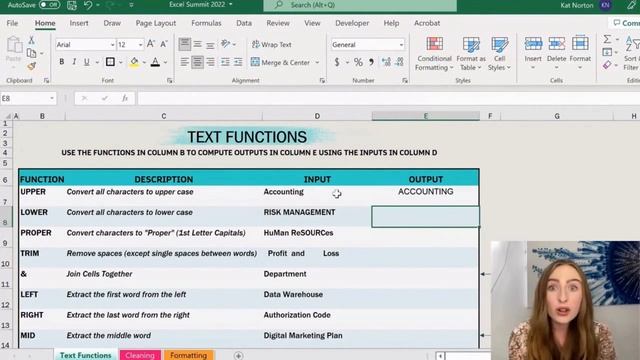Click the Orientation text angle icon
This screenshot has height=360, width=640.
pyautogui.click(x=226, y=44)
